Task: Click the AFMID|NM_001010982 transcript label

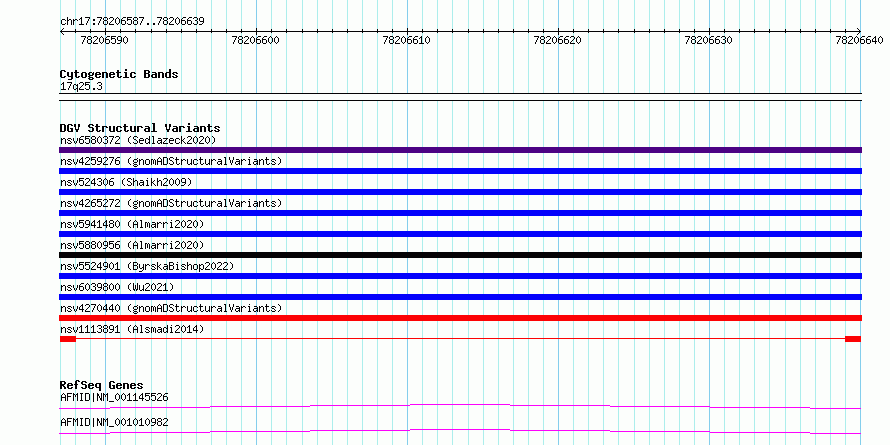Action: 114,422
